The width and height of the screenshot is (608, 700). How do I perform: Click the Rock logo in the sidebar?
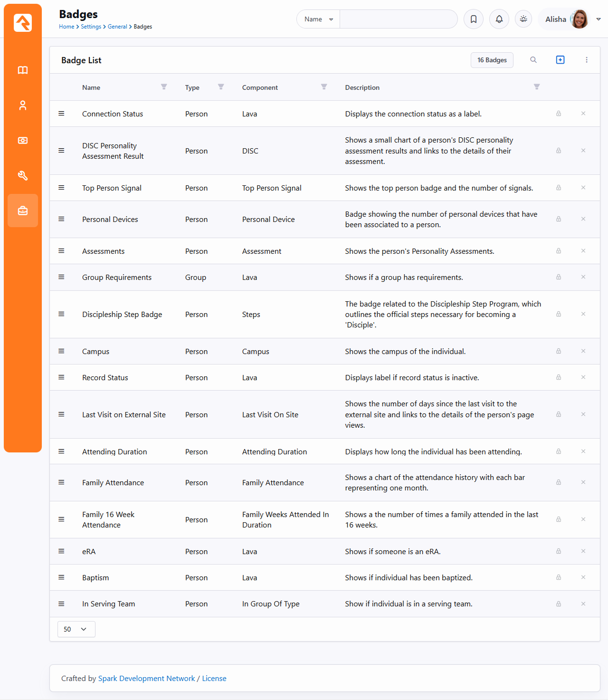coord(22,22)
